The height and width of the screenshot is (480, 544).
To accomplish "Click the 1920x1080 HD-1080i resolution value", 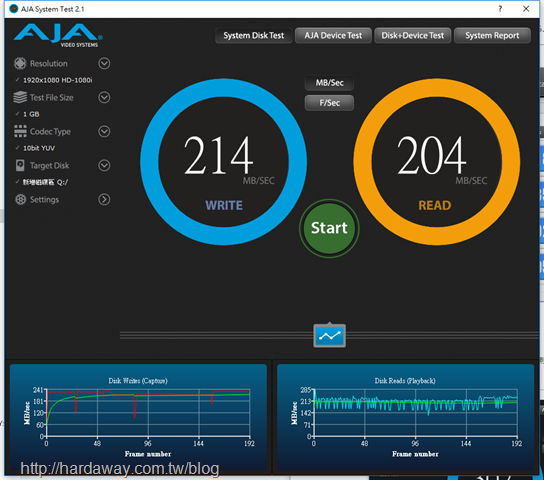I will point(58,80).
